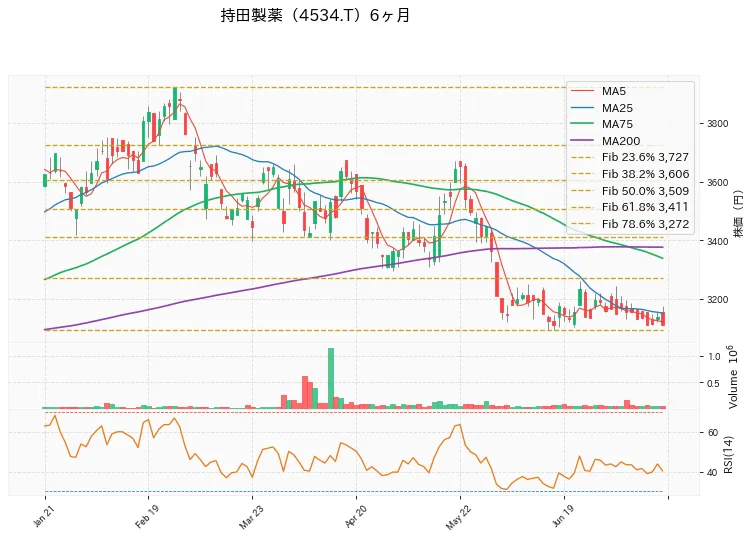Click the MA200 legend entry
The height and width of the screenshot is (539, 752).
(606, 141)
